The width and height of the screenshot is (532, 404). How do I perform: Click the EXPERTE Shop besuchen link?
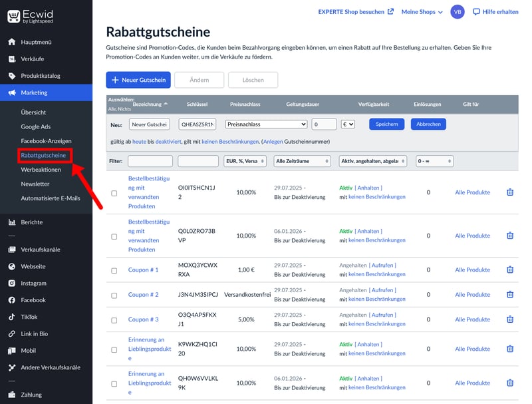(x=356, y=12)
